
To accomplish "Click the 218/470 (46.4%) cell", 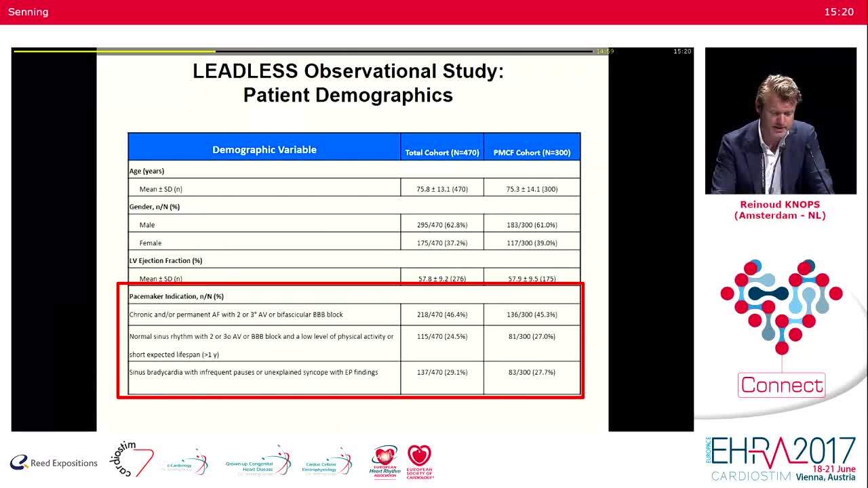I will 442,314.
